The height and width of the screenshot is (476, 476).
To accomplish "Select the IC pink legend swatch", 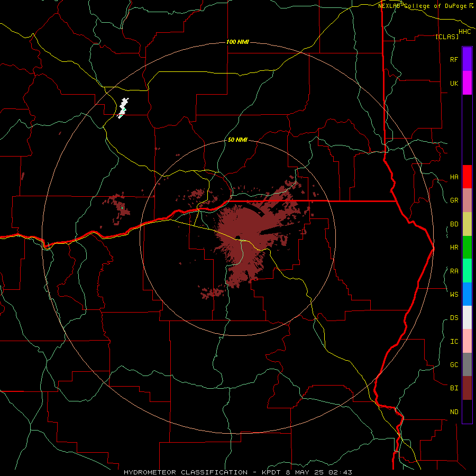I will point(467,341).
